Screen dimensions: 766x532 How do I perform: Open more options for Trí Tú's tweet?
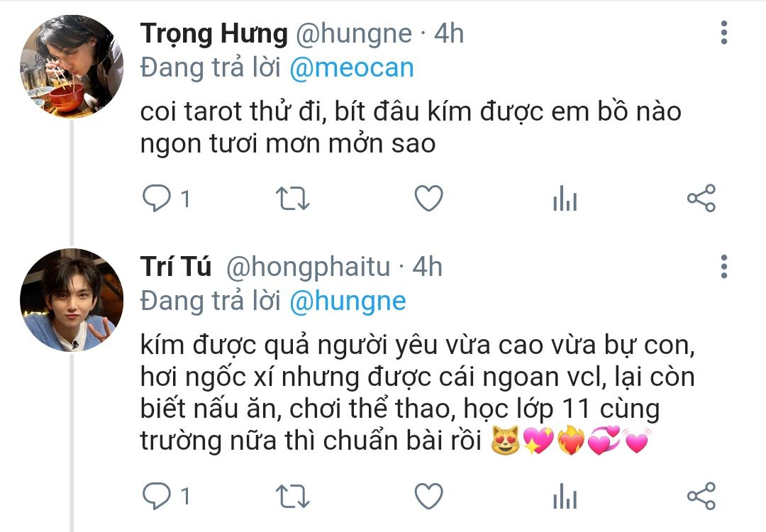(724, 266)
